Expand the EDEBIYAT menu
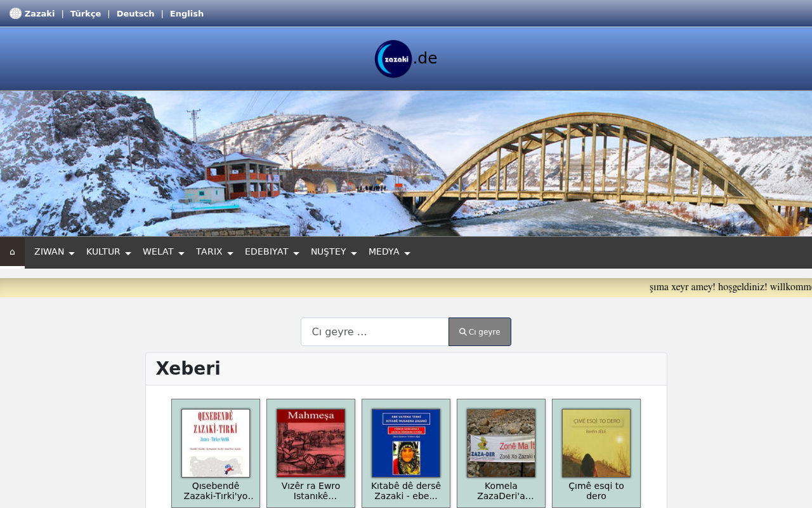The height and width of the screenshot is (508, 812). (272, 252)
